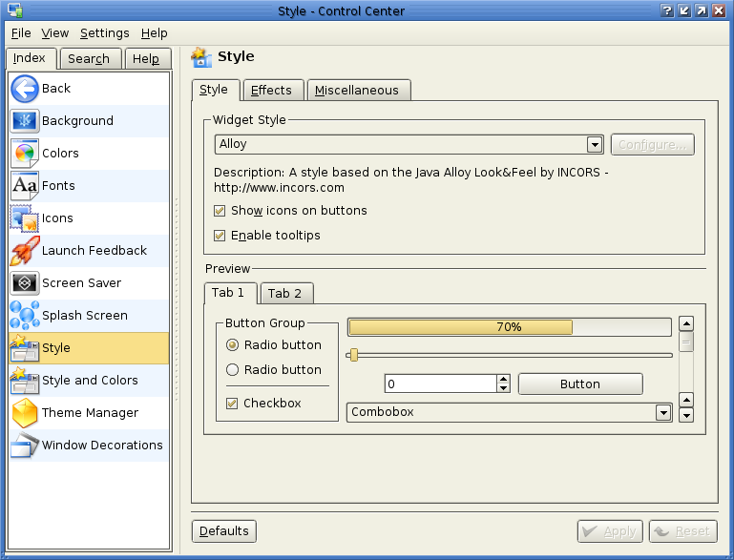The image size is (734, 560).
Task: Click the Splash Screen list label
Action: tap(85, 316)
